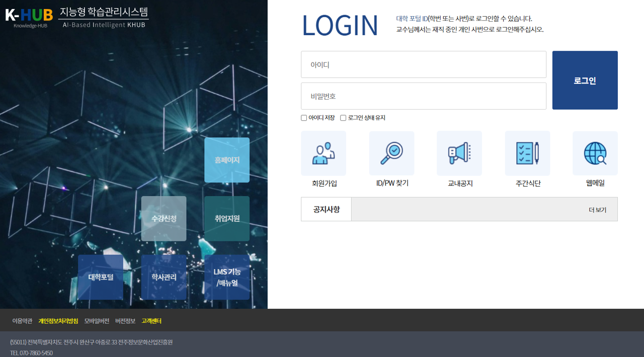The image size is (644, 357).
Task: Click the 아이디 input field
Action: tap(423, 64)
